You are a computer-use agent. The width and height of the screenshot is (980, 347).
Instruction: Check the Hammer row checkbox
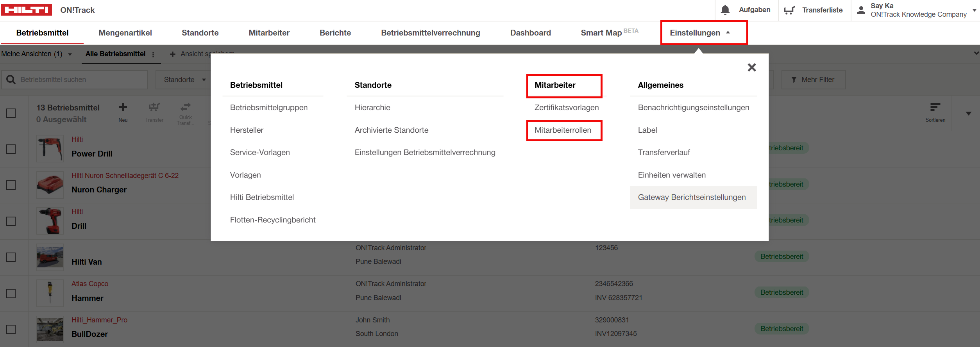(11, 294)
